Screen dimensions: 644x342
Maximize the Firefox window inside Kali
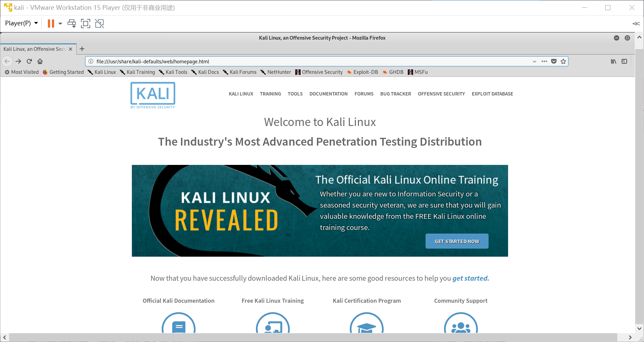(x=627, y=38)
